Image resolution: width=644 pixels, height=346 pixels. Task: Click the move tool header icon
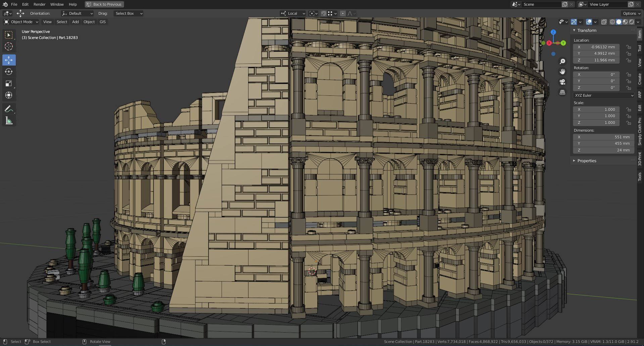[20, 13]
